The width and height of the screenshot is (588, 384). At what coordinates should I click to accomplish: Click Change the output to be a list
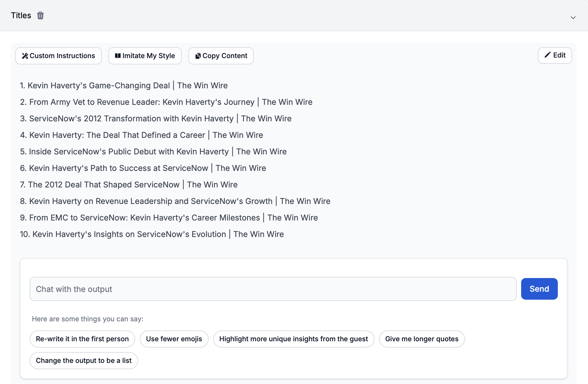(84, 360)
